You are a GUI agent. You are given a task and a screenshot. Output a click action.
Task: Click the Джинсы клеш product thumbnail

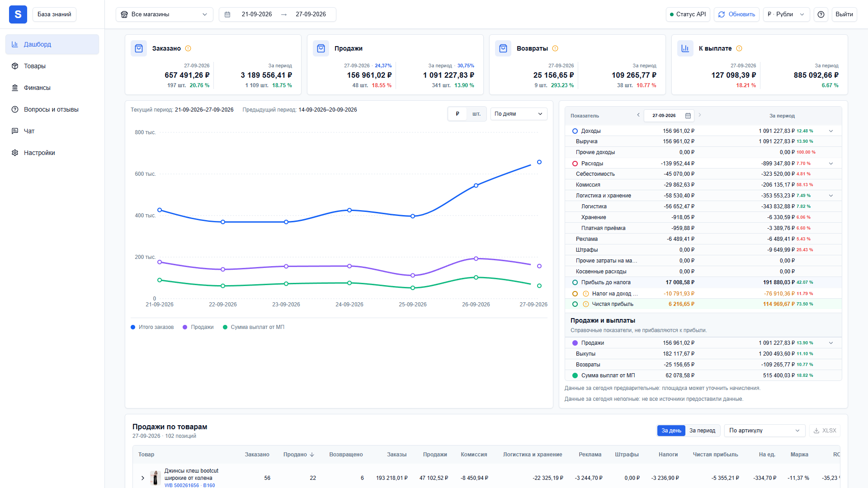pos(156,478)
